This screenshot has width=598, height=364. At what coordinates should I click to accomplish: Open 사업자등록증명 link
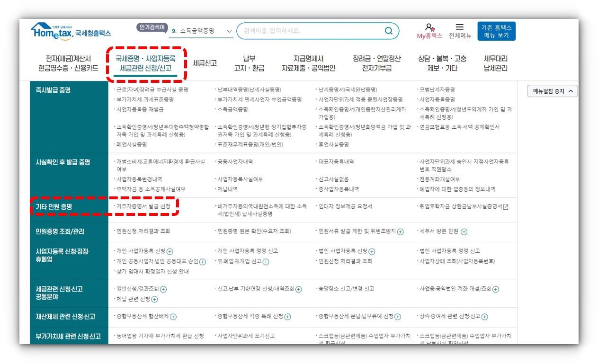coord(437,100)
